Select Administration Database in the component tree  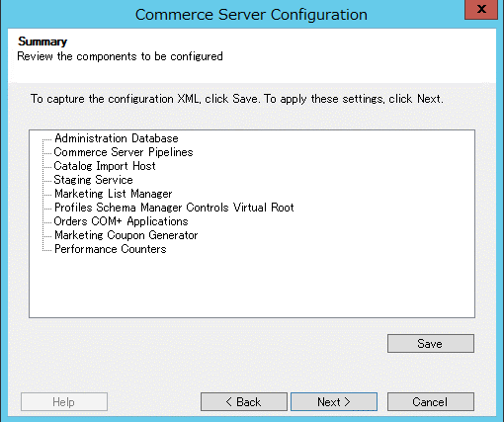tap(117, 138)
